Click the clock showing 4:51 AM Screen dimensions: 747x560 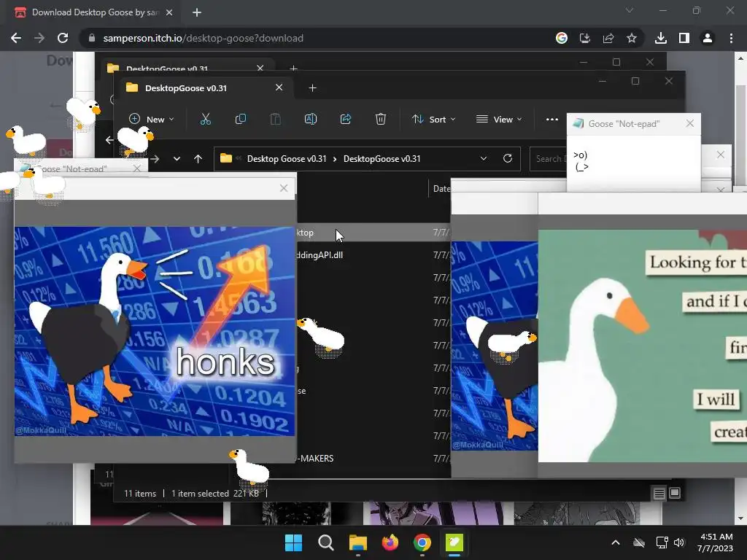pos(716,537)
